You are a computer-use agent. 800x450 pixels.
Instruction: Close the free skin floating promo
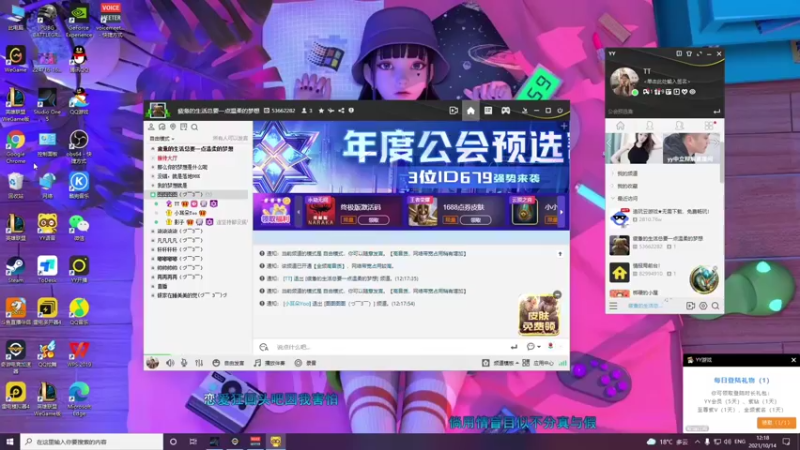tap(557, 294)
